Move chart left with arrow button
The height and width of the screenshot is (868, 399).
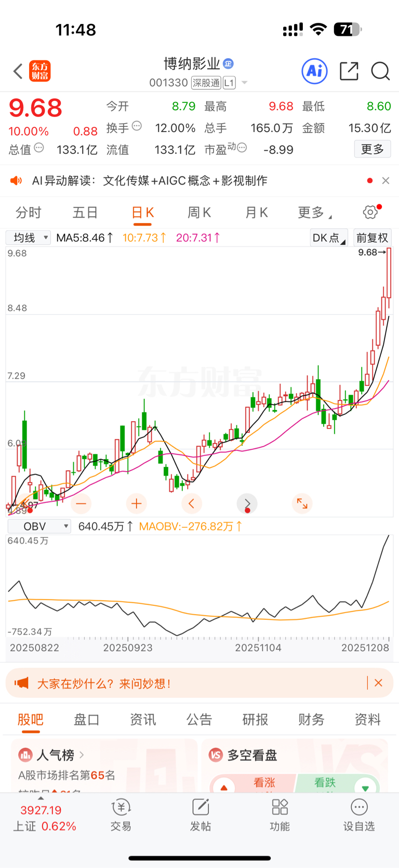pos(192,503)
